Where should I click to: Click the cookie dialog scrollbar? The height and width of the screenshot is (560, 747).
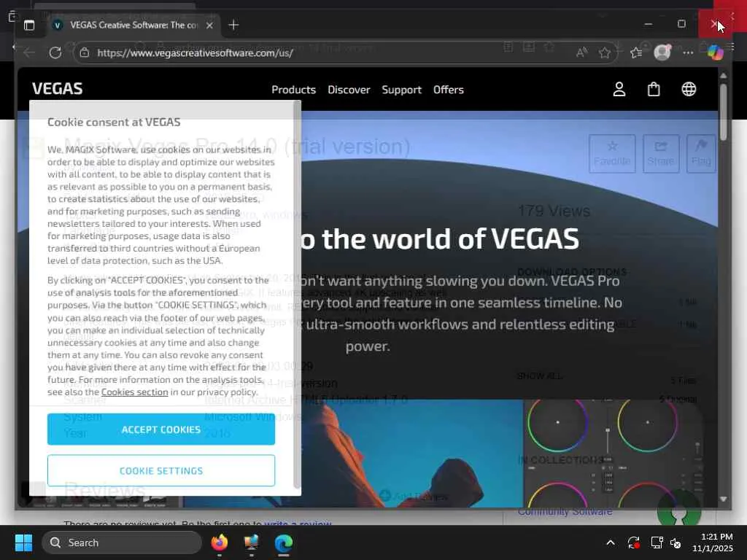click(297, 295)
